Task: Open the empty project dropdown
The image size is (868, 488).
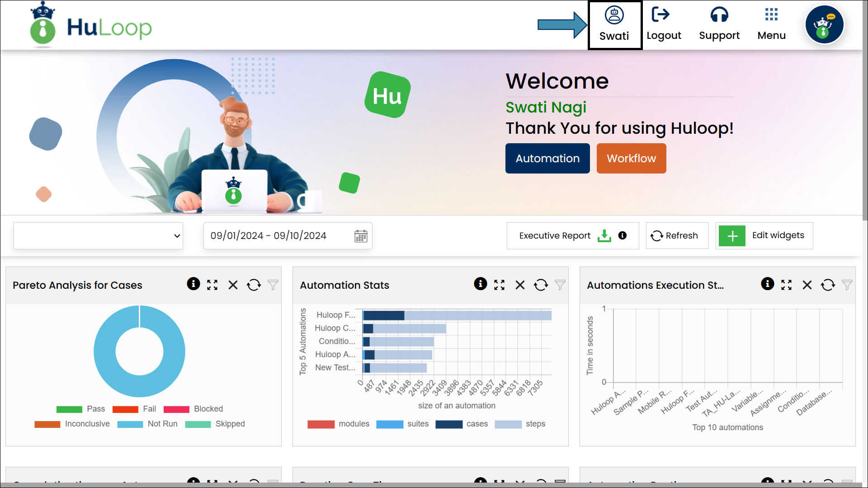Action: click(x=98, y=235)
